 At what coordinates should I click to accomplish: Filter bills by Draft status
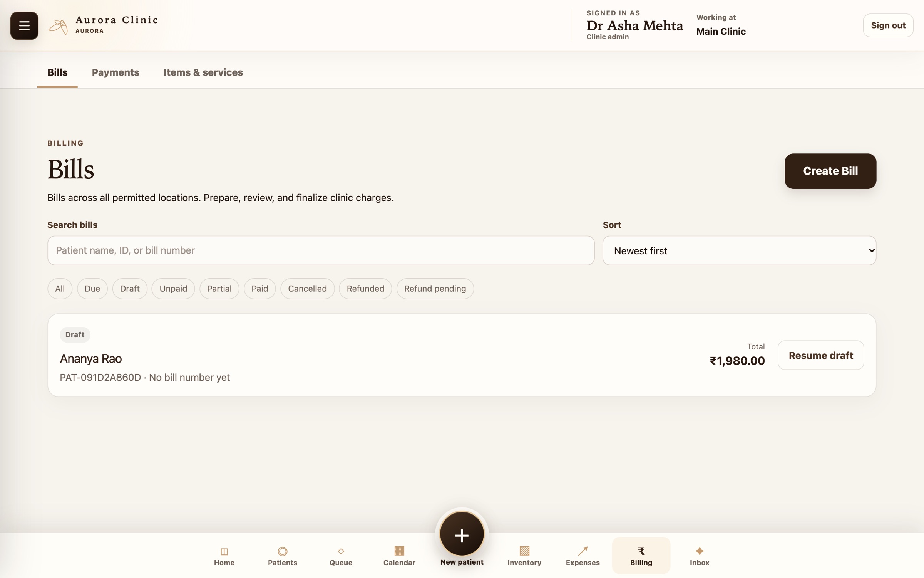[130, 289]
